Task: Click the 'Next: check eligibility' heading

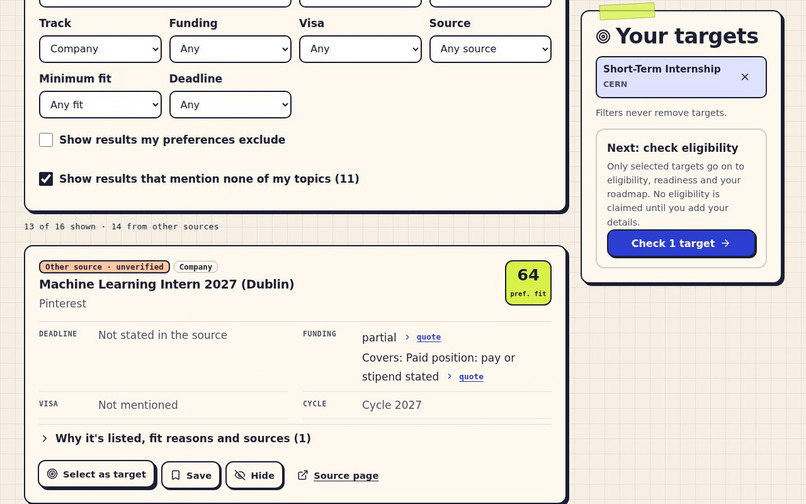Action: (672, 148)
